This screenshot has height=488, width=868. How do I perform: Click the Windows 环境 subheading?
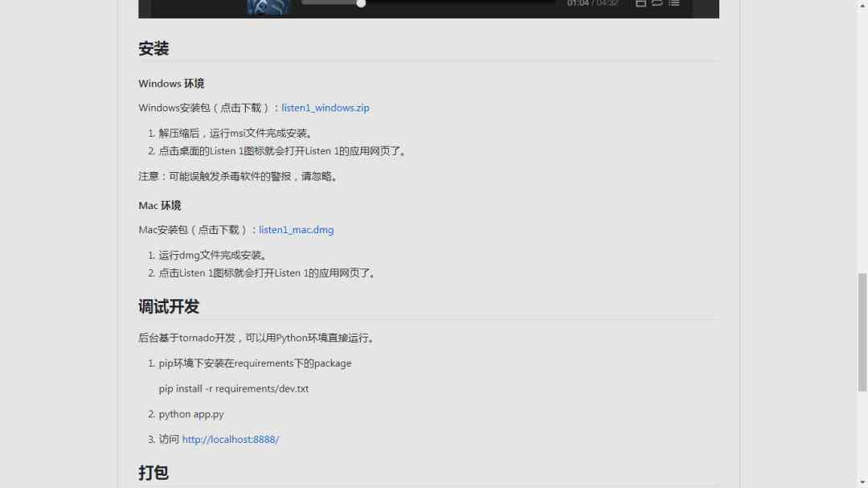171,84
